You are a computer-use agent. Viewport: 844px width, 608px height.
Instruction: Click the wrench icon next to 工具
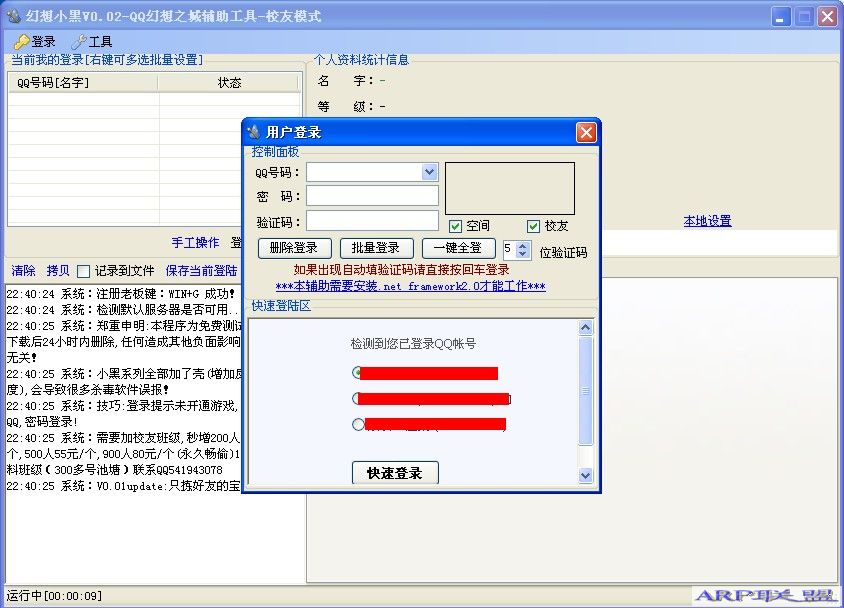(x=79, y=41)
